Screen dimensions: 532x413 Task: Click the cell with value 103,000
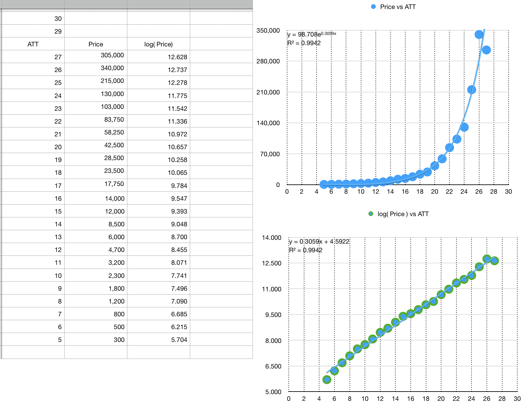96,108
